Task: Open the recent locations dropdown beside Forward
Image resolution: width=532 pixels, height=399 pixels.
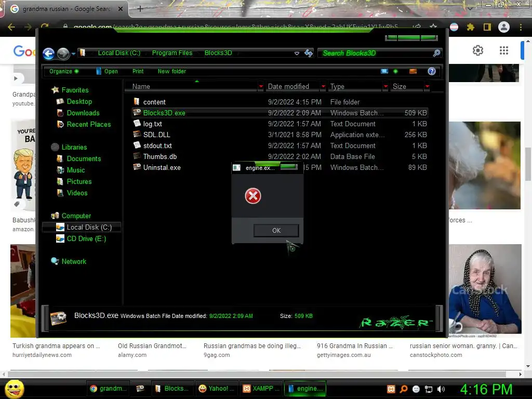Action: point(73,54)
